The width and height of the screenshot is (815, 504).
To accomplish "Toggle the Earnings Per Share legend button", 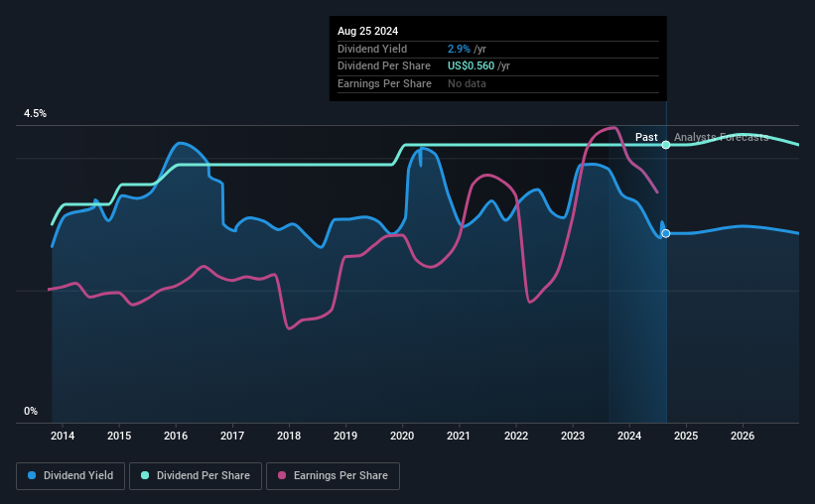I will (x=333, y=476).
